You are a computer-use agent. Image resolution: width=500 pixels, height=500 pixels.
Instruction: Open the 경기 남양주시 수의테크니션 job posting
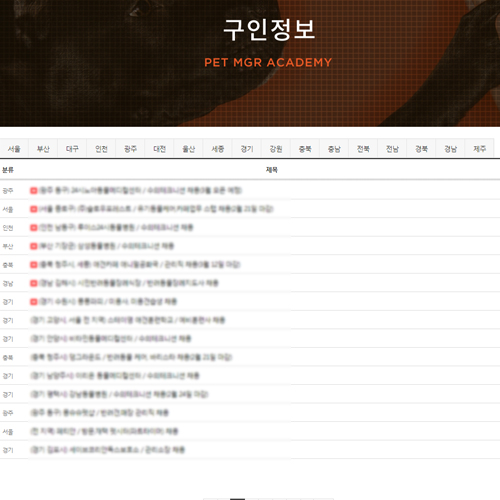pos(115,376)
